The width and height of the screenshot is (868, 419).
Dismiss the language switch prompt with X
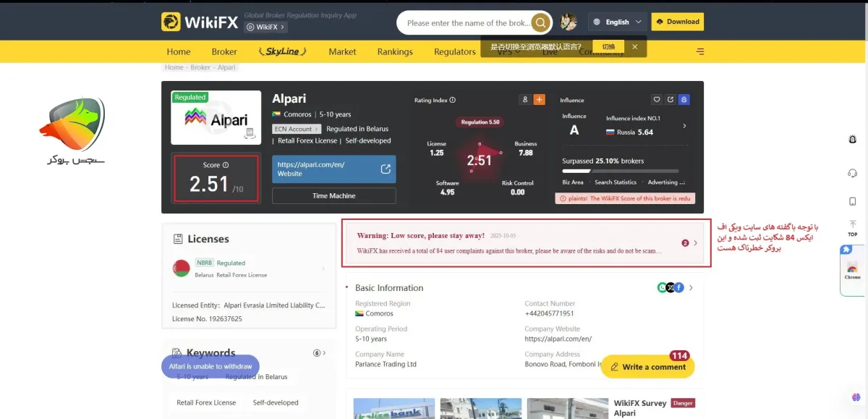(634, 46)
